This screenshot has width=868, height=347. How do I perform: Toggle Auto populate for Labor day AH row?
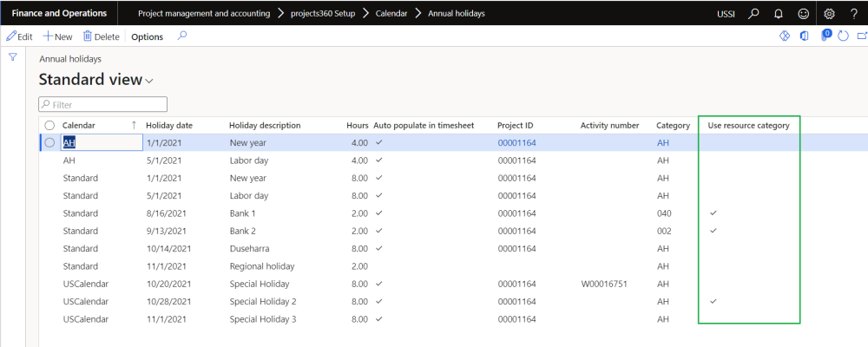(x=379, y=160)
